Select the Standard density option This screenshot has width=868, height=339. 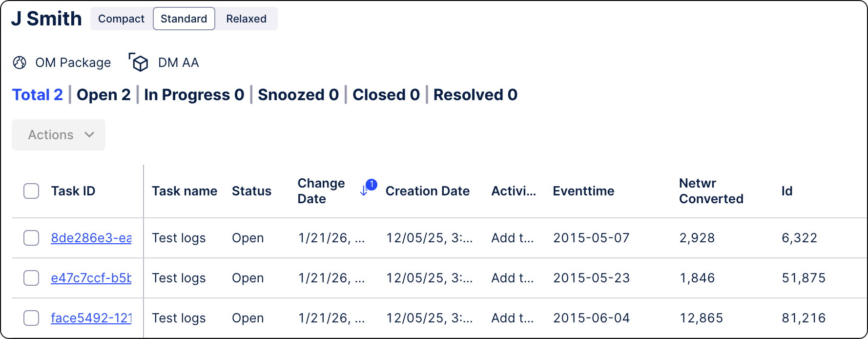[184, 19]
